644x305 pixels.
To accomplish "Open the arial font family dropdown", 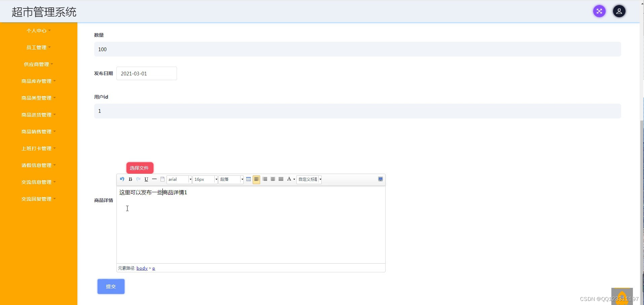I will pyautogui.click(x=179, y=179).
